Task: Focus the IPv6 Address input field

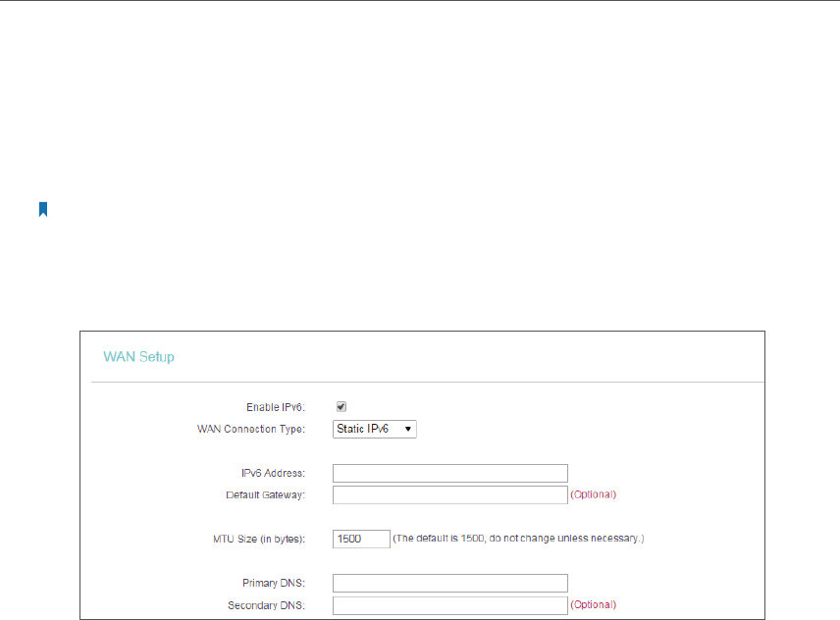Action: [450, 473]
